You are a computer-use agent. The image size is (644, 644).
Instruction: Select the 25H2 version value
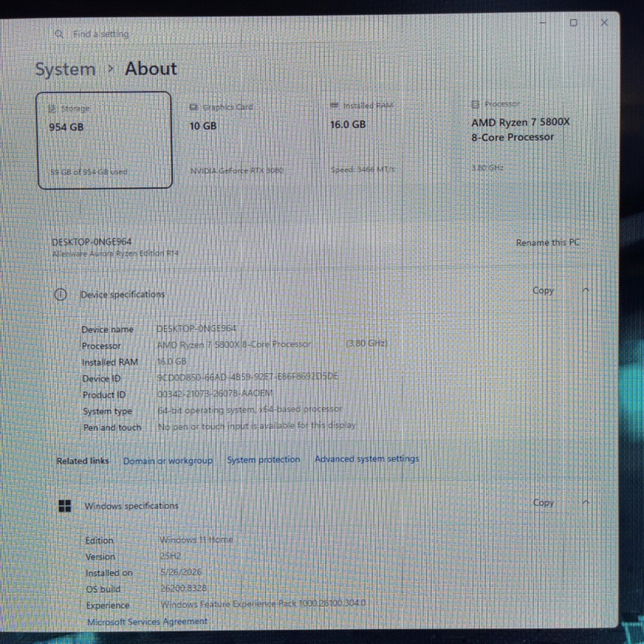coord(170,556)
